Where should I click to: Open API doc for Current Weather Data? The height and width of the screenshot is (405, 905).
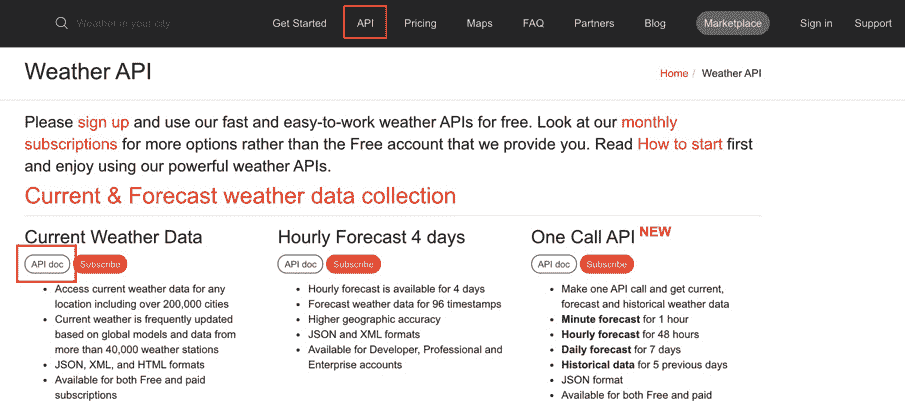(47, 264)
